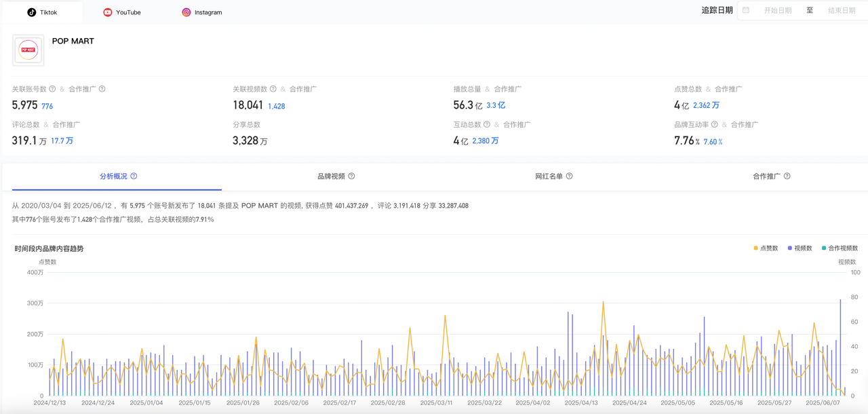Click the 7.76% brand engagement rate
This screenshot has width=868, height=414.
pyautogui.click(x=687, y=140)
